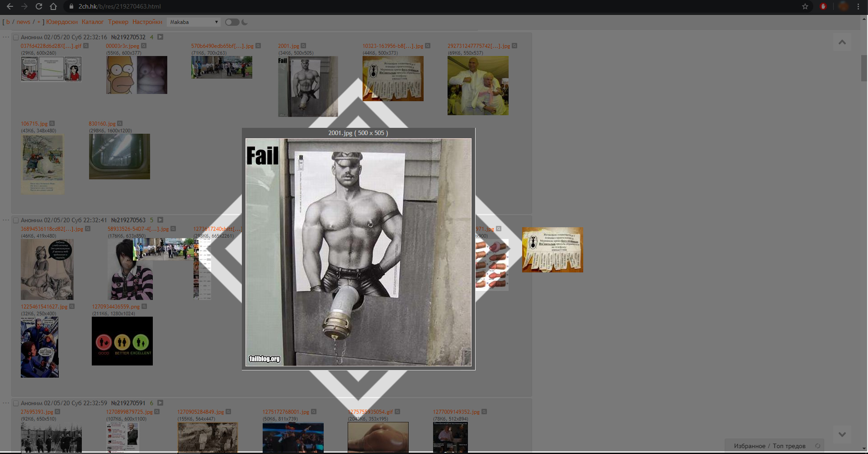Open the Makaba theme dropdown
Image resolution: width=868 pixels, height=454 pixels.
[x=193, y=22]
